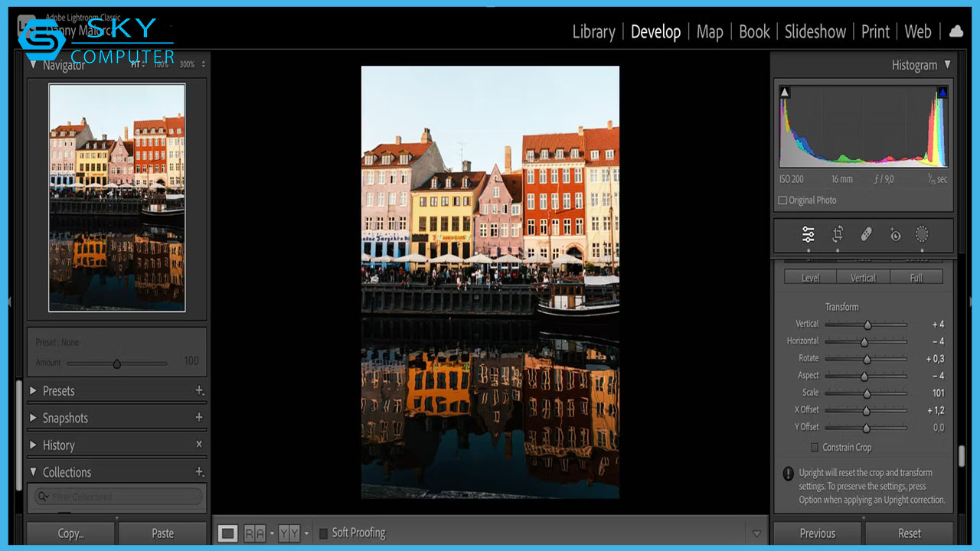Expand the Snapshots panel
The width and height of the screenshot is (980, 551).
33,418
